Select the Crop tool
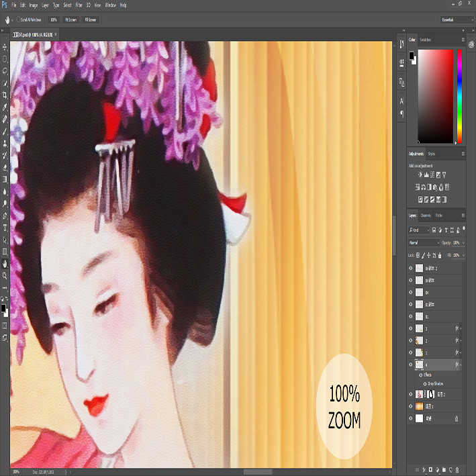Screen dimensions: 476x476 (x=5, y=95)
